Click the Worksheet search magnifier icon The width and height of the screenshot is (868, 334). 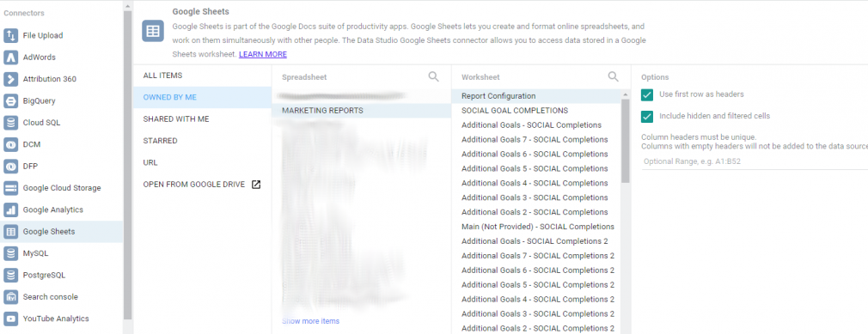point(613,77)
